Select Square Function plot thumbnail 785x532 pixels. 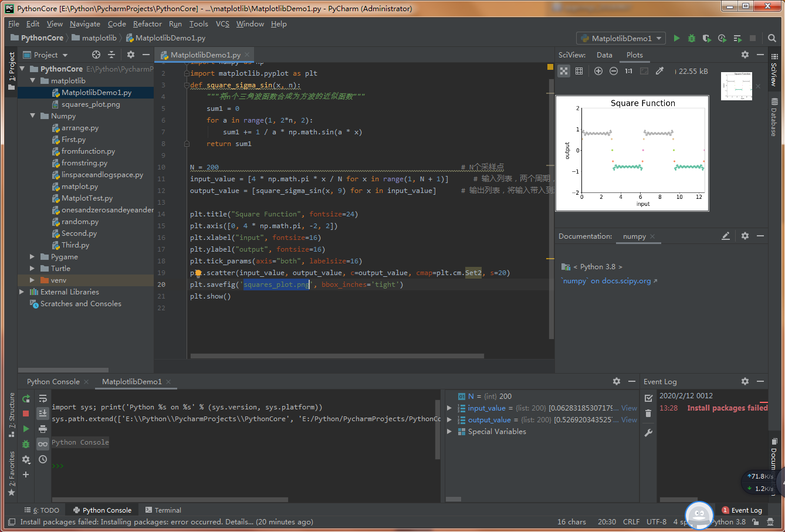tap(736, 86)
